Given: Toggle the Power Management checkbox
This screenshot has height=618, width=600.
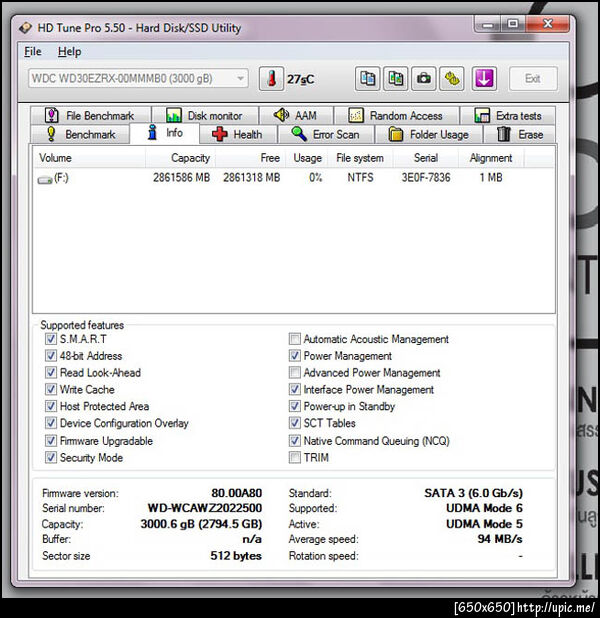Looking at the screenshot, I should 294,356.
